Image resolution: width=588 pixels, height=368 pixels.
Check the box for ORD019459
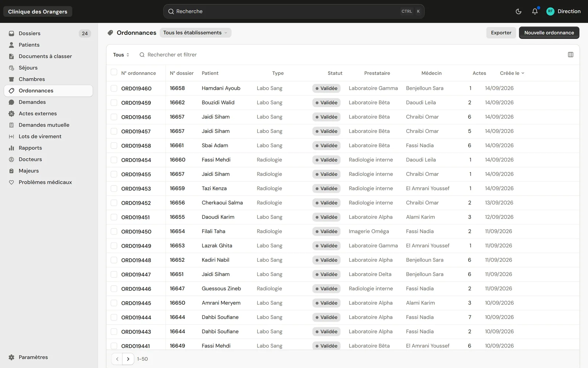(x=114, y=103)
